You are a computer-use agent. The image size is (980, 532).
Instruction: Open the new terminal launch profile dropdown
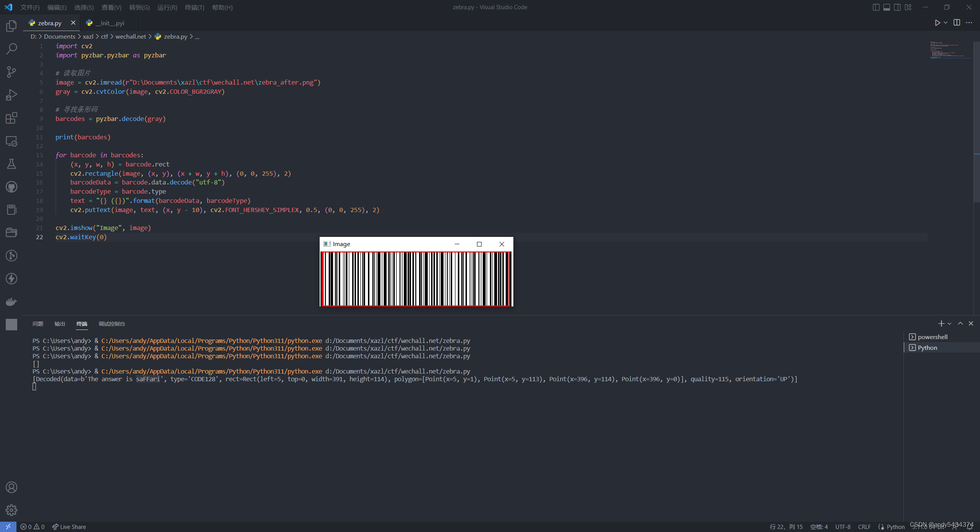click(x=949, y=324)
